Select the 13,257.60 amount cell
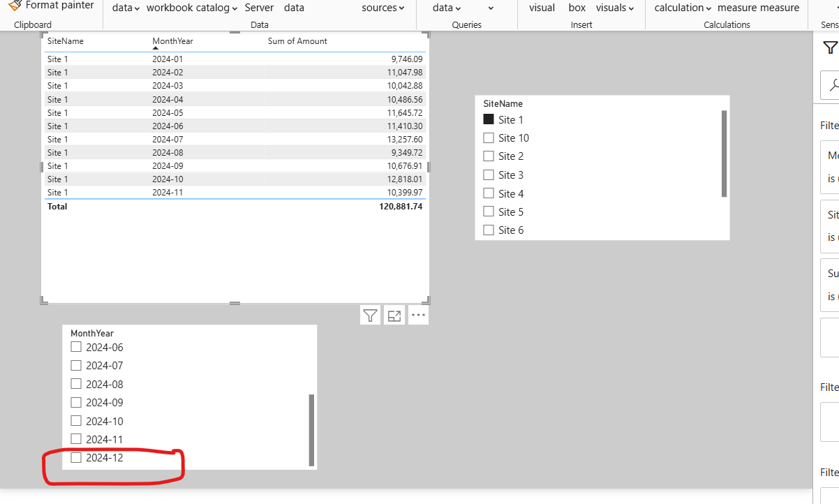This screenshot has width=839, height=504. 405,139
